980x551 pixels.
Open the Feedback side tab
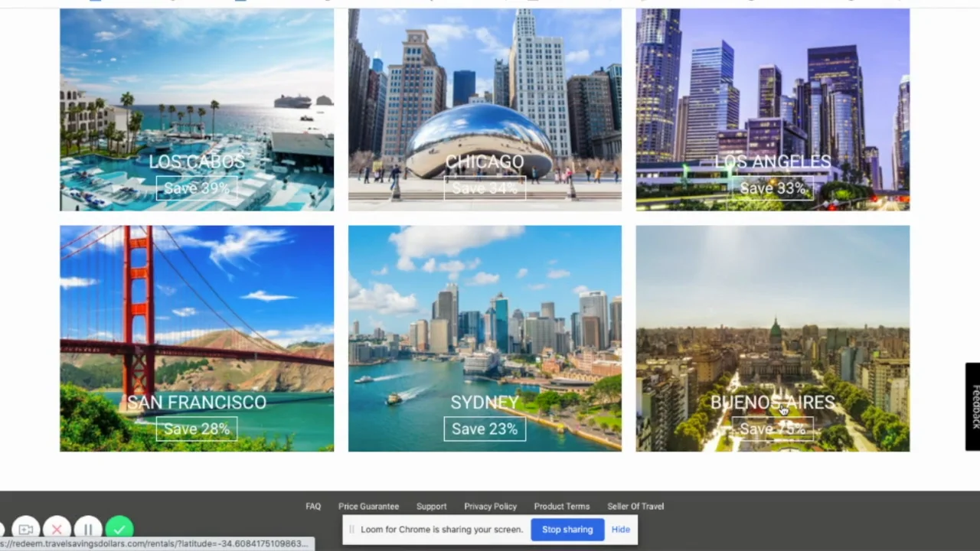tap(973, 406)
